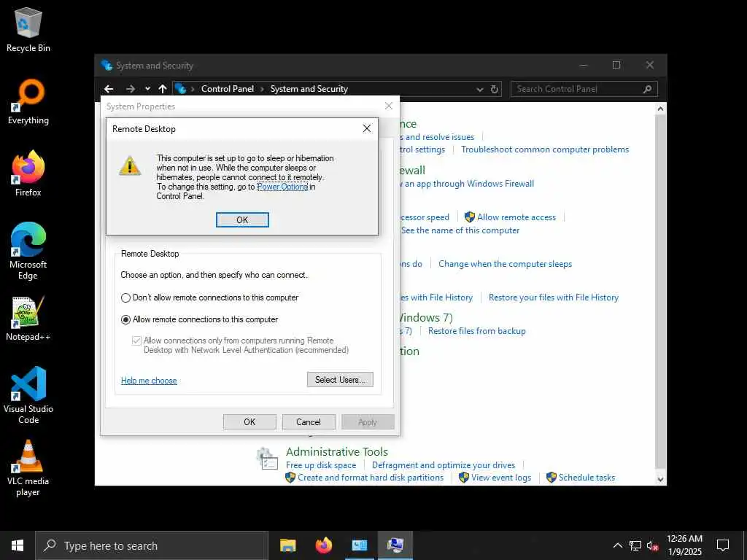The image size is (747, 560).
Task: Open the VLC media player desktop shortcut
Action: point(28,468)
